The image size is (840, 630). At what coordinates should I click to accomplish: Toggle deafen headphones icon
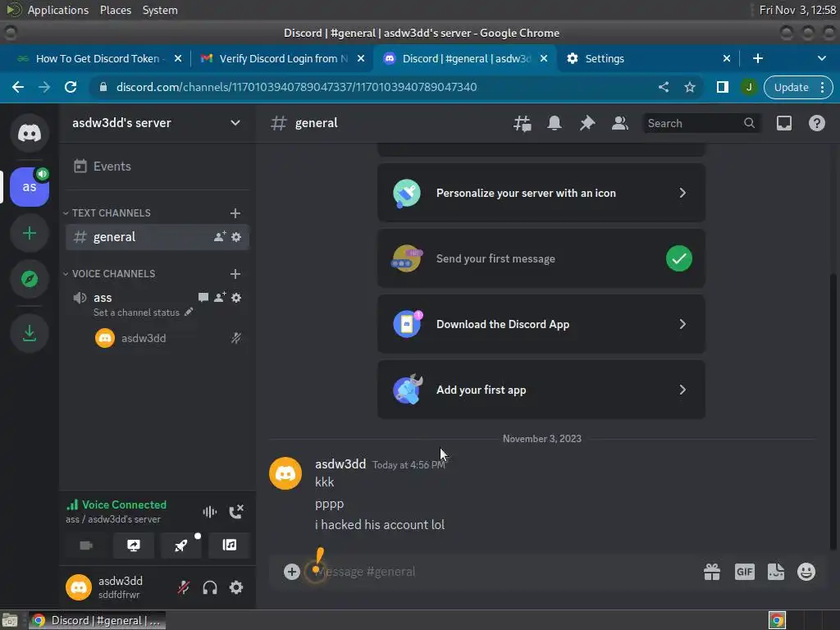click(210, 587)
